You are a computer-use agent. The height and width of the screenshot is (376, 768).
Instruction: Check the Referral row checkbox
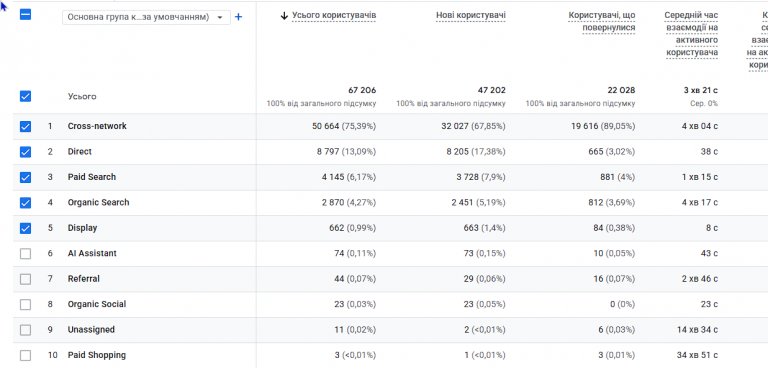pyautogui.click(x=25, y=279)
